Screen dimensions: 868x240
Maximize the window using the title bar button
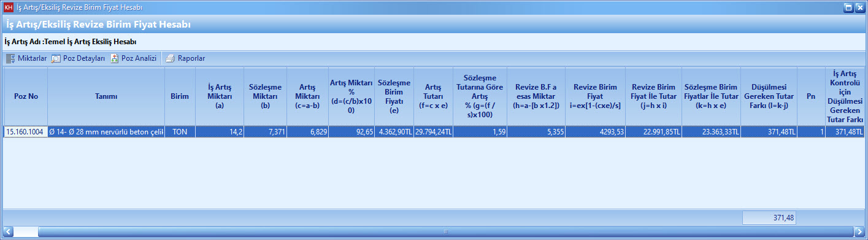pyautogui.click(x=848, y=7)
